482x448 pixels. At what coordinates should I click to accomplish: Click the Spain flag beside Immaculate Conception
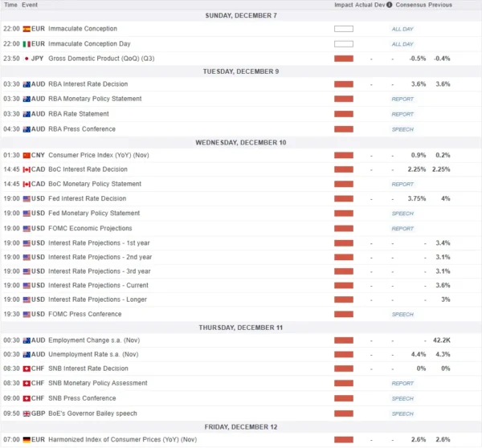click(27, 29)
